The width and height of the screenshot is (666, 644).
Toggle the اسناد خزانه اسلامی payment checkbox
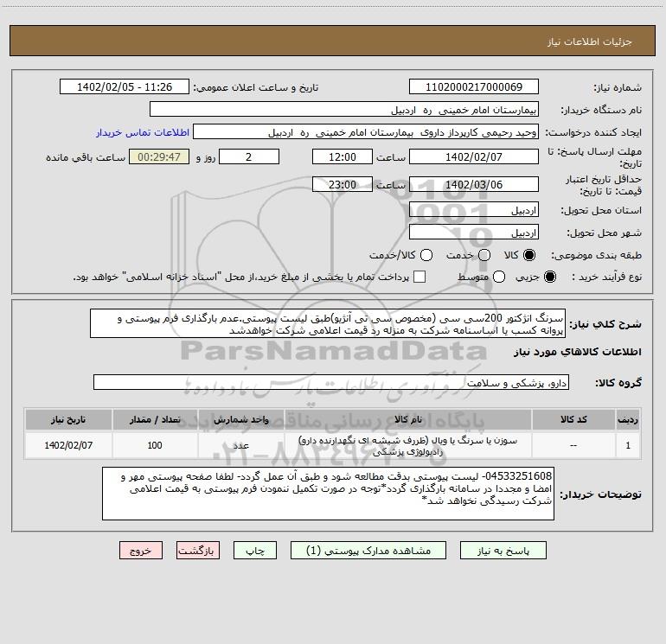click(x=419, y=277)
